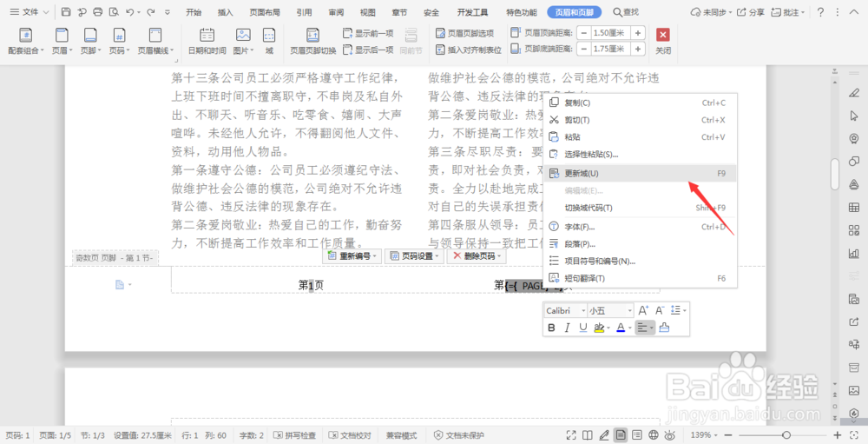Click the Save icon in quick access toolbar

pyautogui.click(x=66, y=11)
